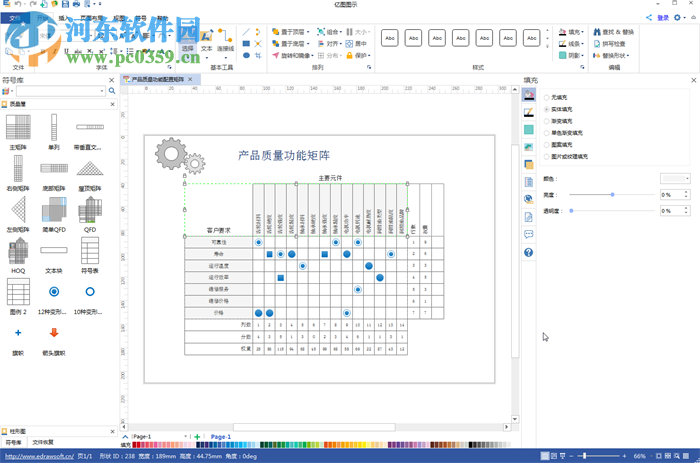Viewport: 700px width, 463px height.
Task: Click the 居中 center icon
Action: (356, 44)
